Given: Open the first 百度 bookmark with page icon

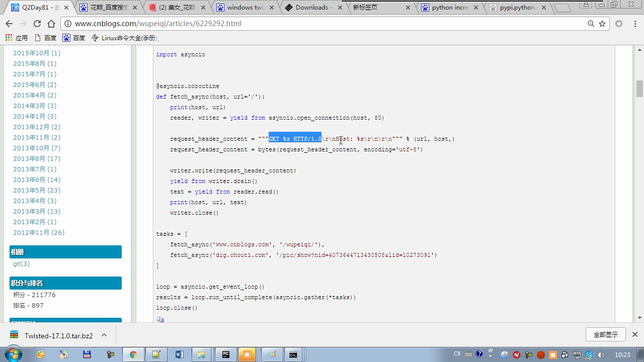Looking at the screenshot, I should (x=45, y=38).
